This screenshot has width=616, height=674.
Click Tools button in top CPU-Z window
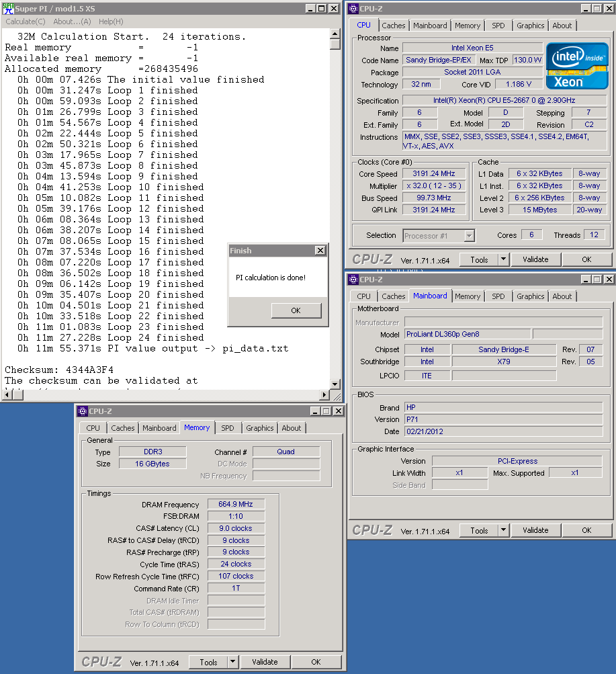479,259
